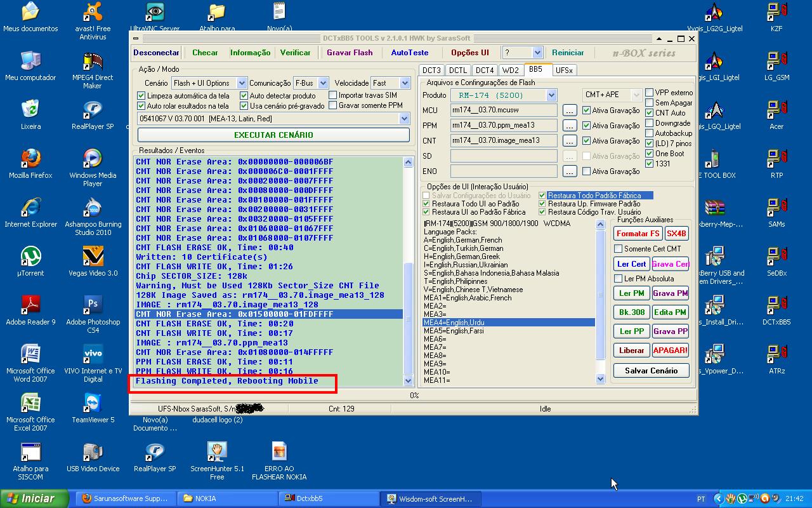
Task: Open the CMT+APE dropdown
Action: point(636,95)
